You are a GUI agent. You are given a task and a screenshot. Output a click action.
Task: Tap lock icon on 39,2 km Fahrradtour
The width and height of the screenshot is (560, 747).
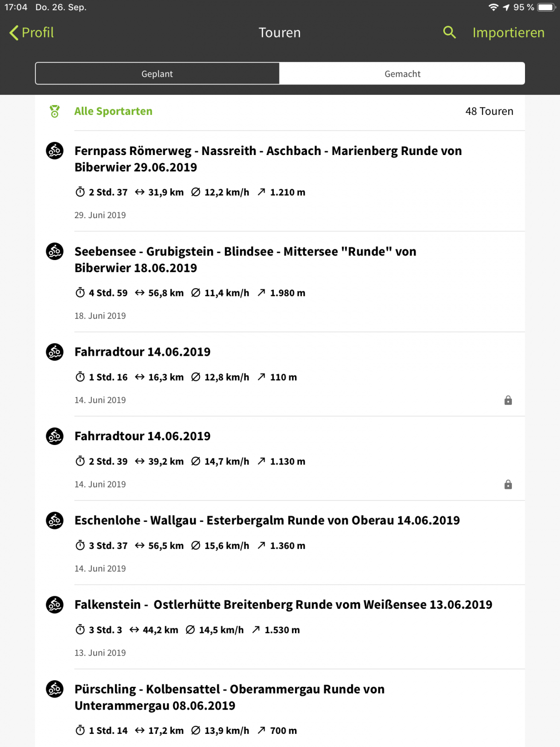[x=508, y=484]
